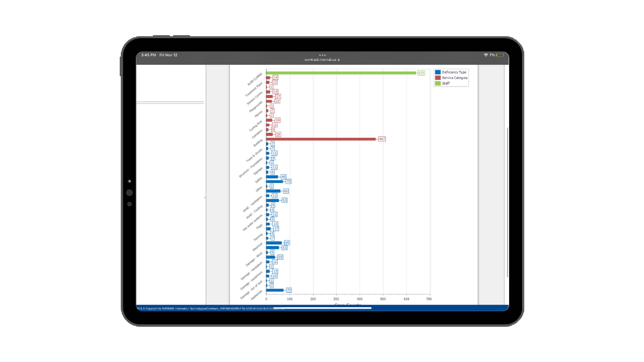Click the Trees & shrubs axis label

coord(255,155)
